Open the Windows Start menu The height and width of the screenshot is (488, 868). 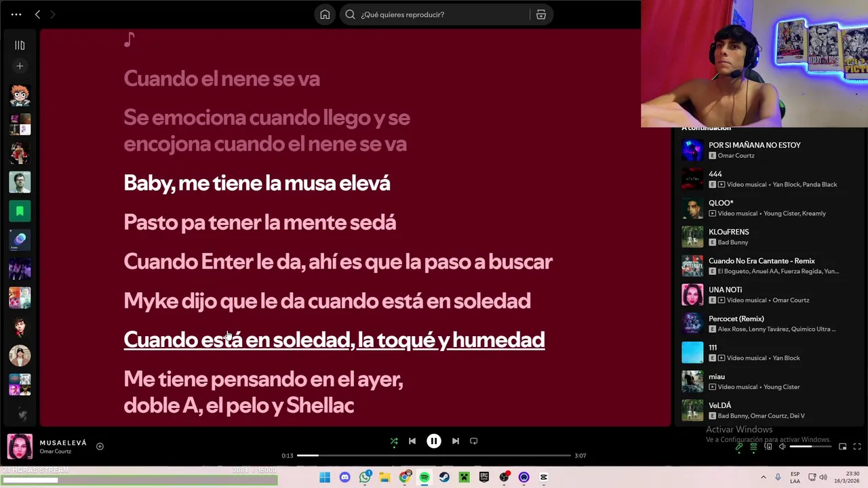(x=325, y=477)
